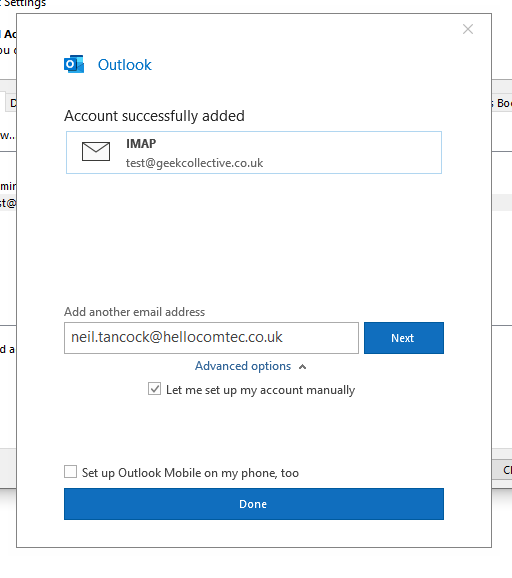Click the Outlook logo icon

[x=74, y=65]
